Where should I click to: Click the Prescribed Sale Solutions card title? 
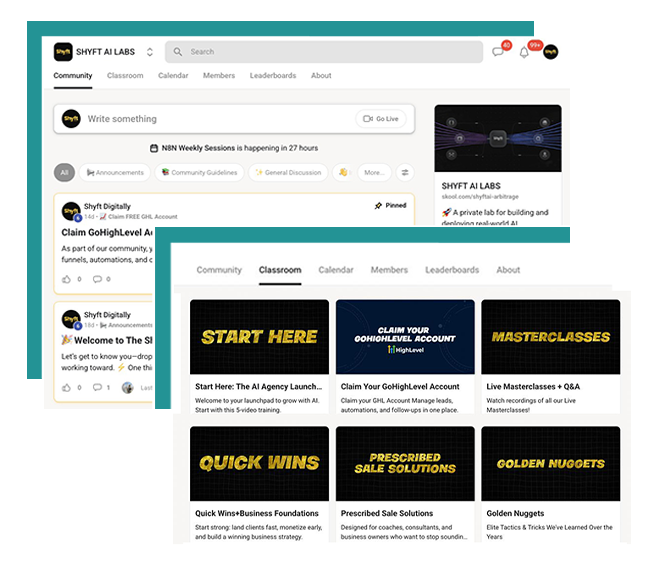(x=387, y=513)
